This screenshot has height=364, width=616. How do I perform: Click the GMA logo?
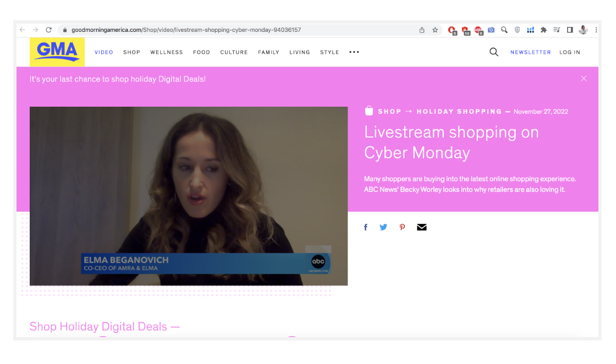[57, 52]
